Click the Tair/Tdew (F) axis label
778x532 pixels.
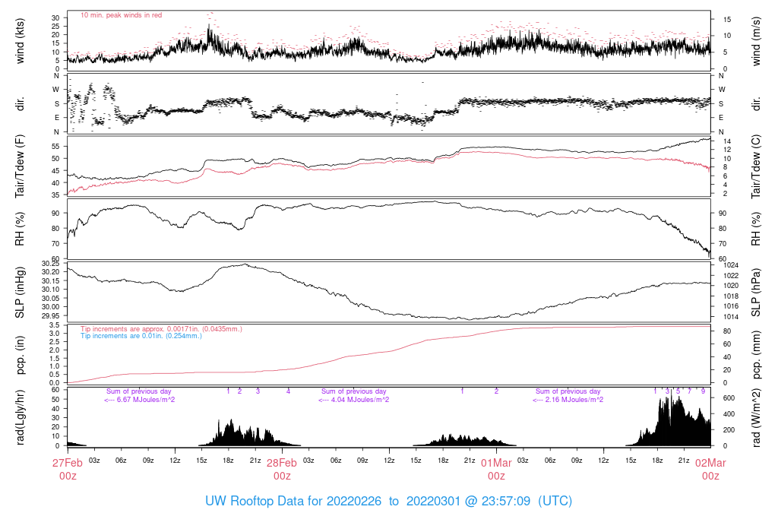click(x=20, y=166)
